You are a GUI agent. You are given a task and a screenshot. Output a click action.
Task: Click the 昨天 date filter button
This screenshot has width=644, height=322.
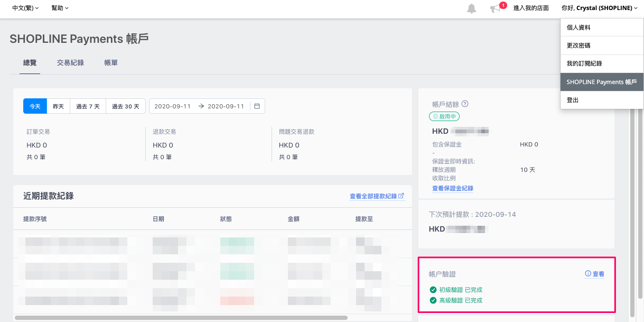pyautogui.click(x=58, y=106)
